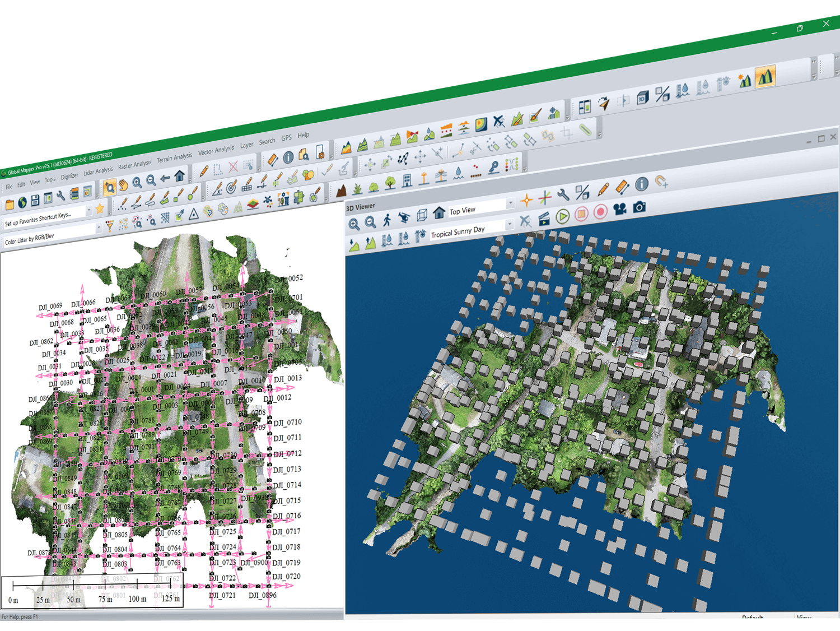The width and height of the screenshot is (840, 631).
Task: Decrease vertical exaggeration in 3D Viewer
Action: click(354, 245)
